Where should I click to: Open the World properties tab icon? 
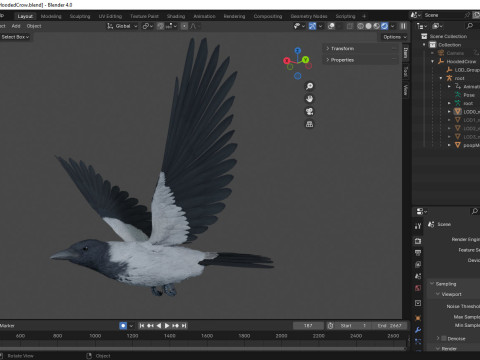tap(418, 288)
